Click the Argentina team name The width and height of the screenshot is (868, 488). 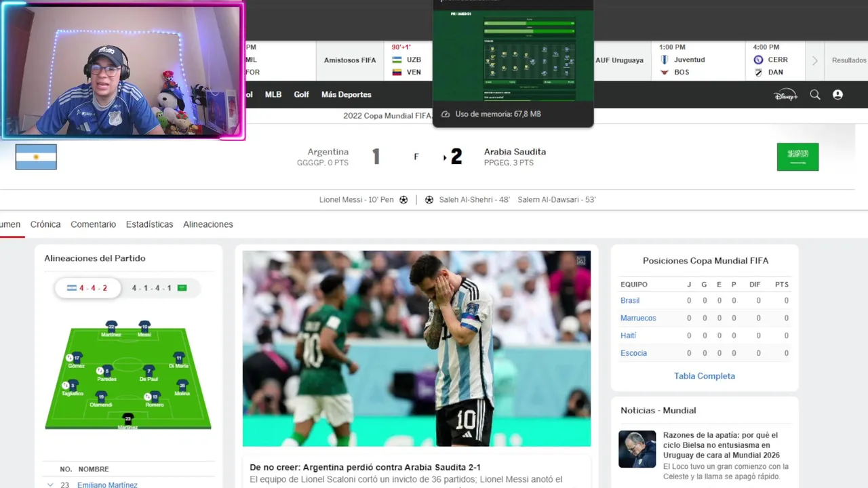coord(328,152)
